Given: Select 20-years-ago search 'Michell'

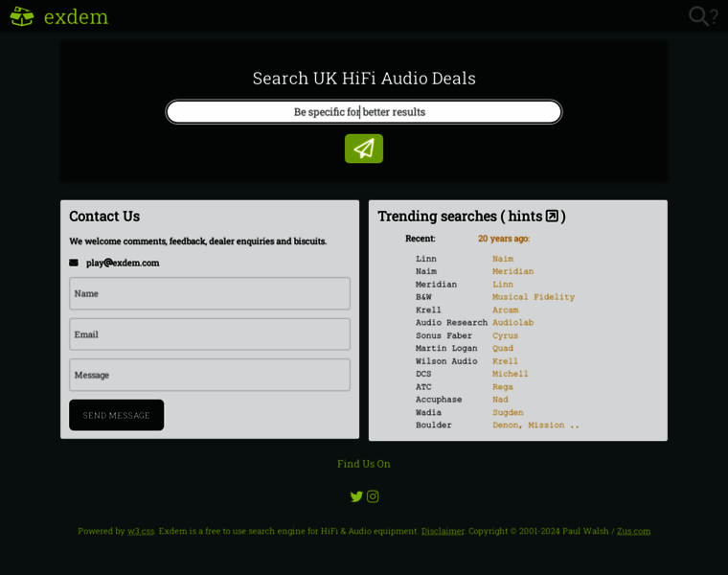Looking at the screenshot, I should [x=511, y=374].
